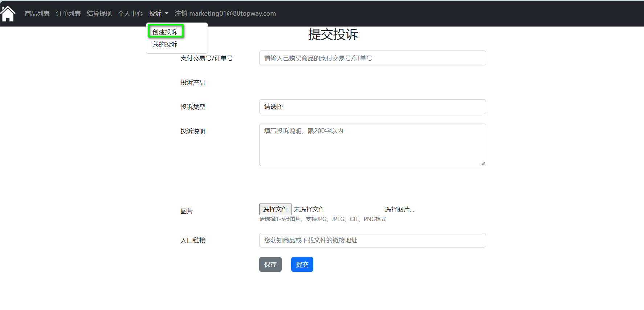Image resolution: width=644 pixels, height=310 pixels.
Task: Click the 投诉类型 field label
Action: coord(193,107)
